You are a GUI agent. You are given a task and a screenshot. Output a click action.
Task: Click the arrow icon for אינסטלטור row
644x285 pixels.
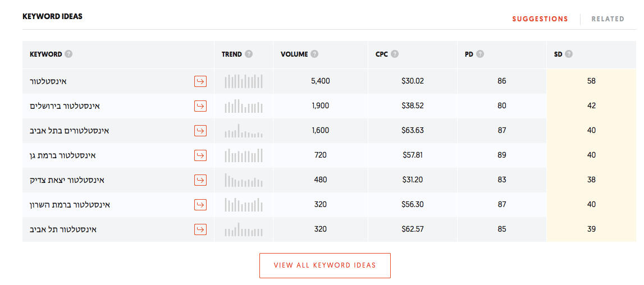click(200, 81)
